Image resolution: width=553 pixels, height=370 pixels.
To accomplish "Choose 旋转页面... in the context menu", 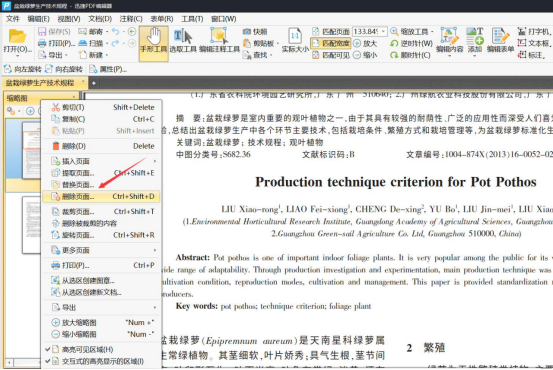I will point(101,235).
